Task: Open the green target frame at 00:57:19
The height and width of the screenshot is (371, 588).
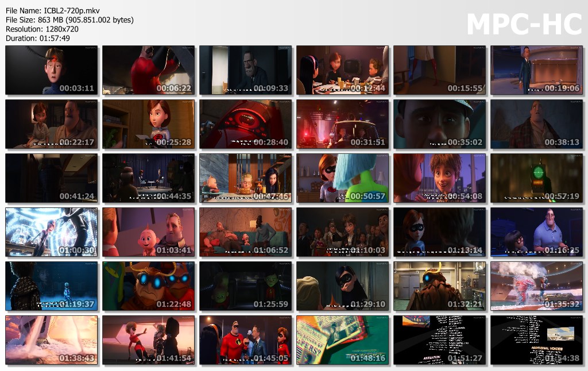Action: pos(537,178)
